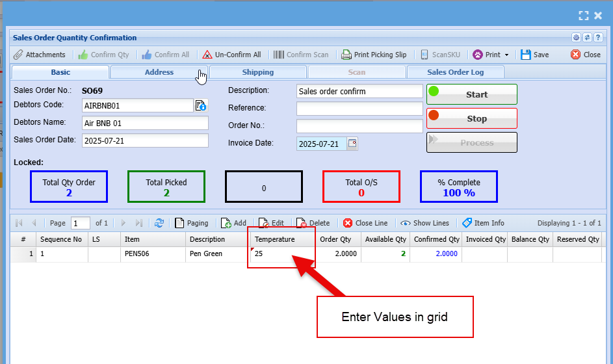Click the green Start button

pyautogui.click(x=472, y=94)
